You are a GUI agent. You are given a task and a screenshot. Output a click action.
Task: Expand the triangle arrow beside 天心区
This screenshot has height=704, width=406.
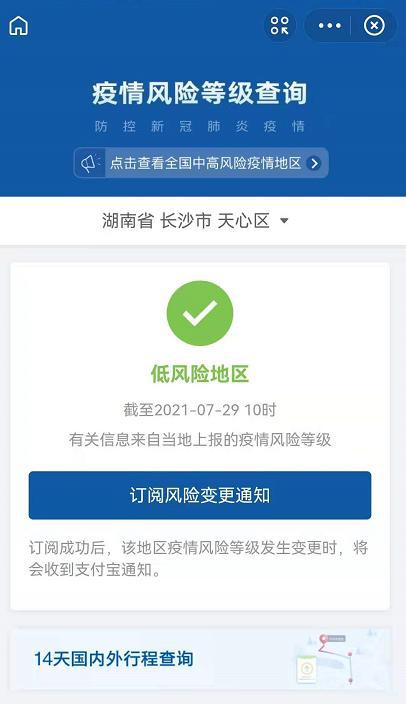click(284, 221)
